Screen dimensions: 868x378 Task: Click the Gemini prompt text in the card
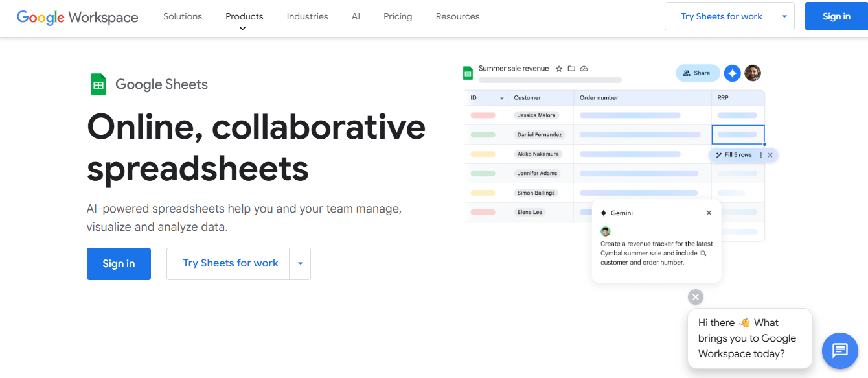pyautogui.click(x=656, y=253)
